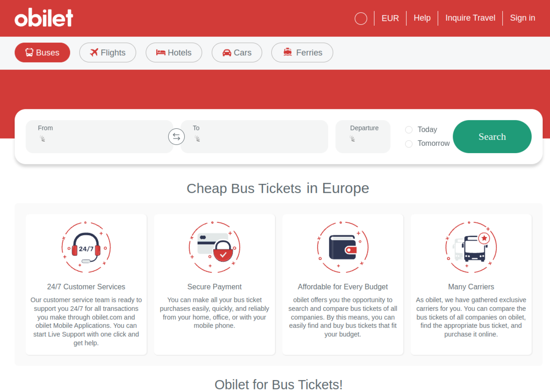Open the language selector circle
550x392 pixels.
click(x=361, y=18)
